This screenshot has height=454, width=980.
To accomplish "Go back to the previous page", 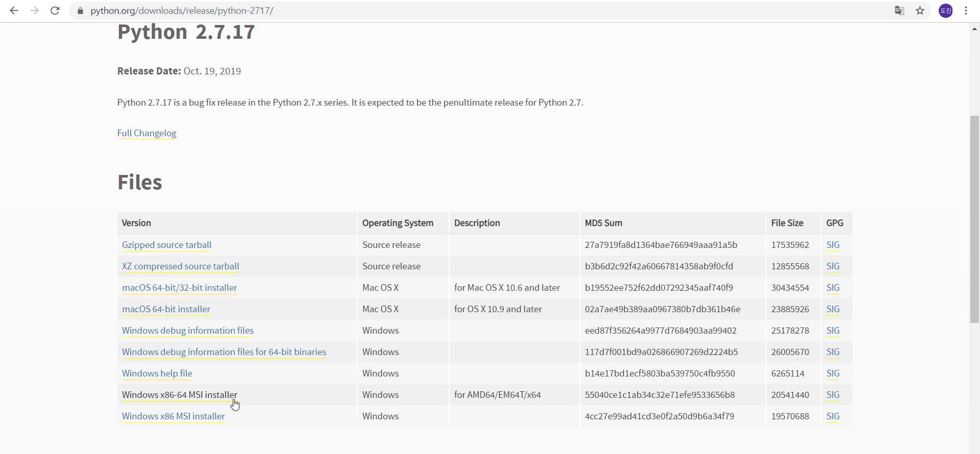I will (x=14, y=11).
